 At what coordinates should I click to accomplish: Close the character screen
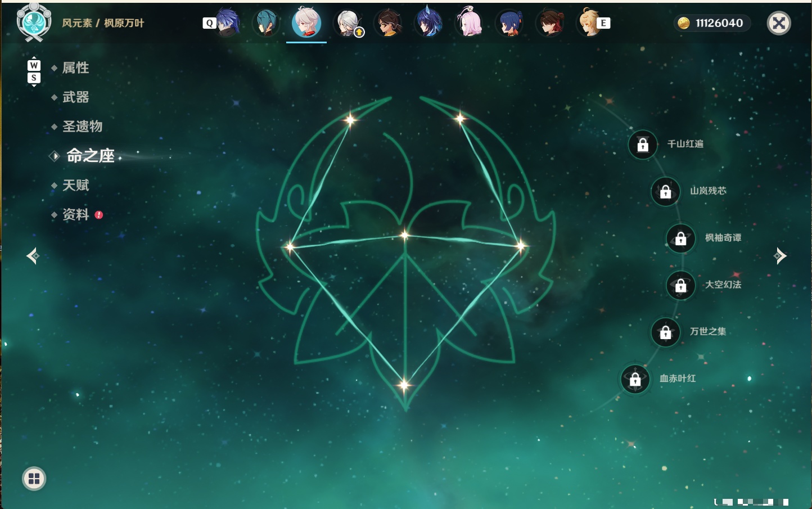(x=779, y=23)
